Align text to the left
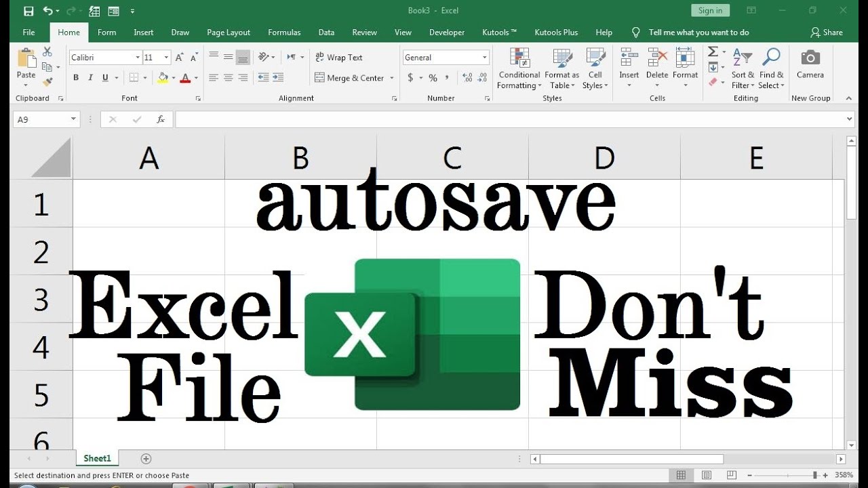 click(x=214, y=78)
